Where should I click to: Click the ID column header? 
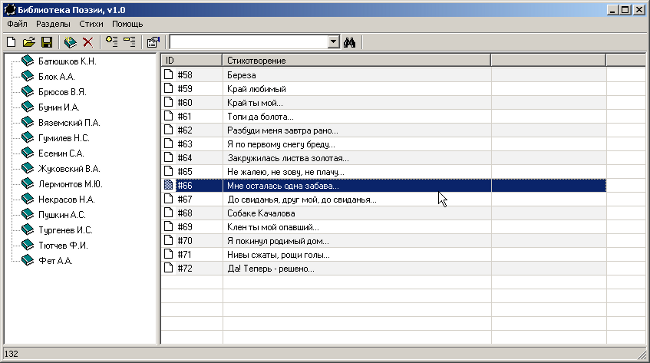(x=192, y=60)
